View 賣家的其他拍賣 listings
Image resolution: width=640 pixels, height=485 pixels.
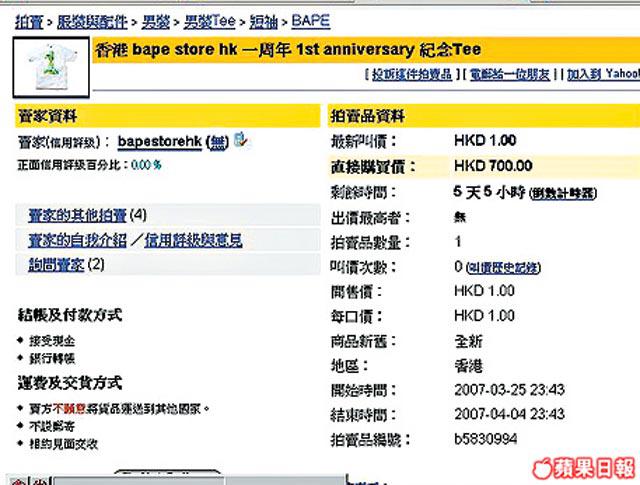point(78,215)
